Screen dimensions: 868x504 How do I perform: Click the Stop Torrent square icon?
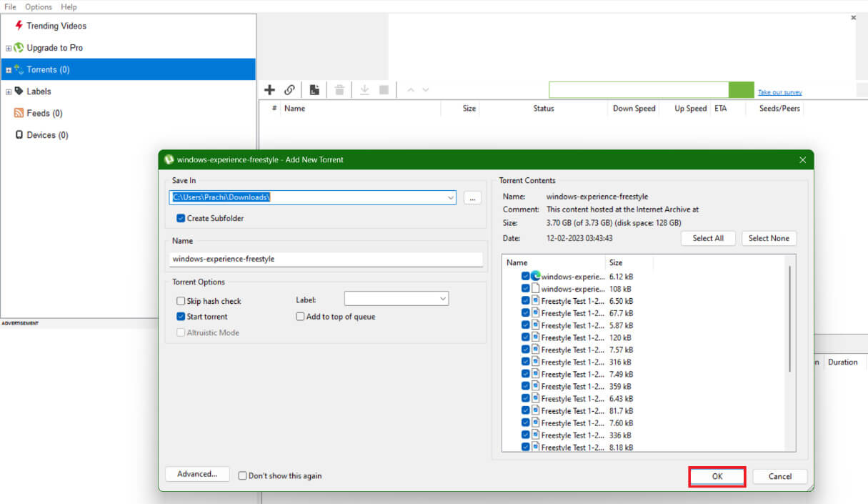[x=384, y=90]
